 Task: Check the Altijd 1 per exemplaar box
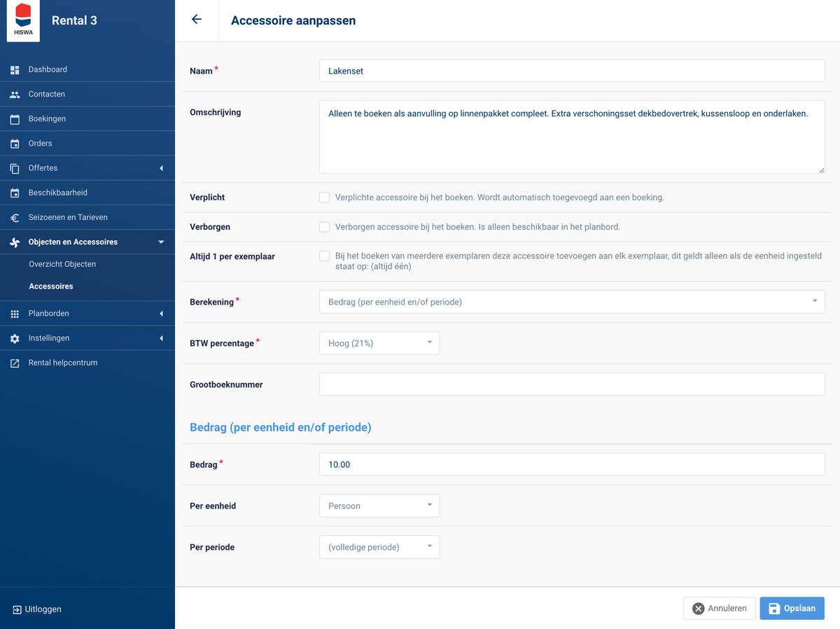point(325,256)
